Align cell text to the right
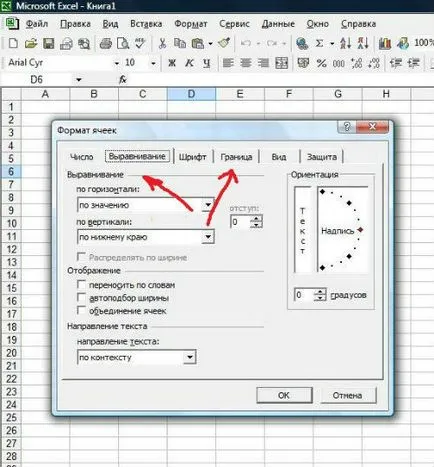The height and width of the screenshot is (467, 434). [x=263, y=63]
